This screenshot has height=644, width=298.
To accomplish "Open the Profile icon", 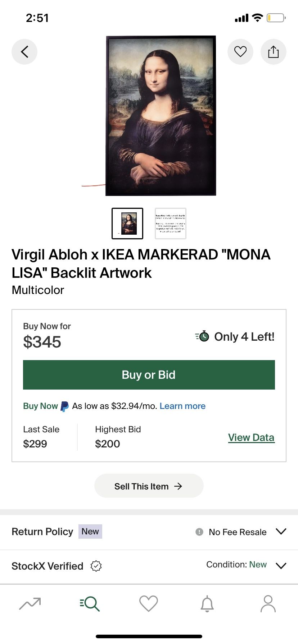I will 268,604.
